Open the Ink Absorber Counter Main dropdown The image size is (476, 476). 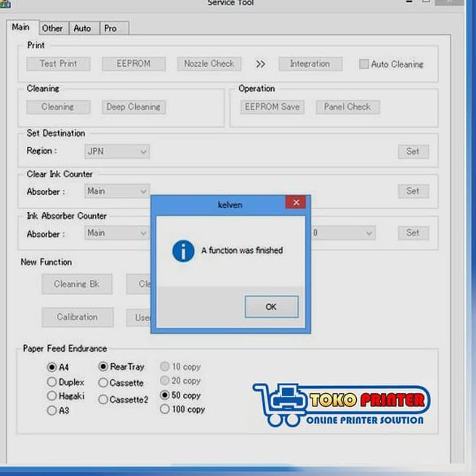[x=118, y=233]
